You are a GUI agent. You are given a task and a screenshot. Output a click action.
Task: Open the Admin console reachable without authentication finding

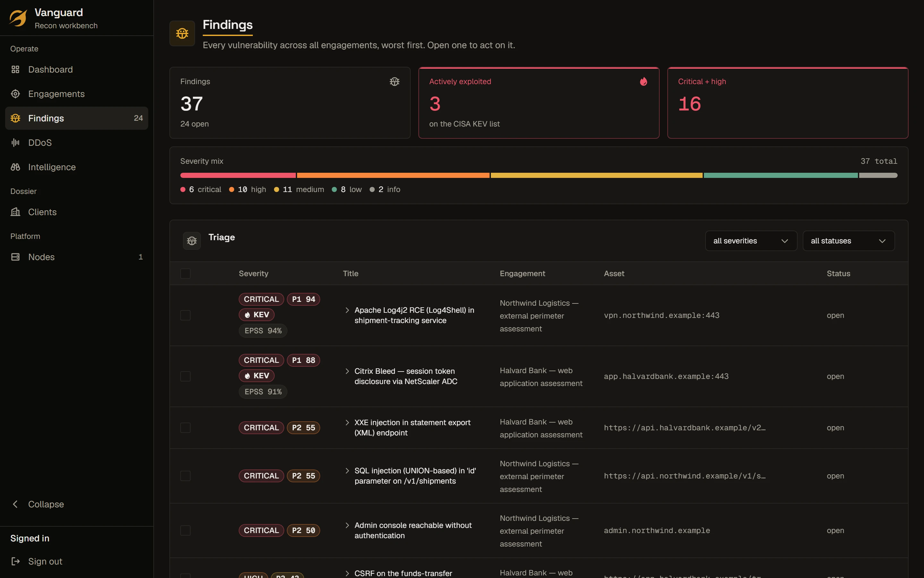pos(413,530)
